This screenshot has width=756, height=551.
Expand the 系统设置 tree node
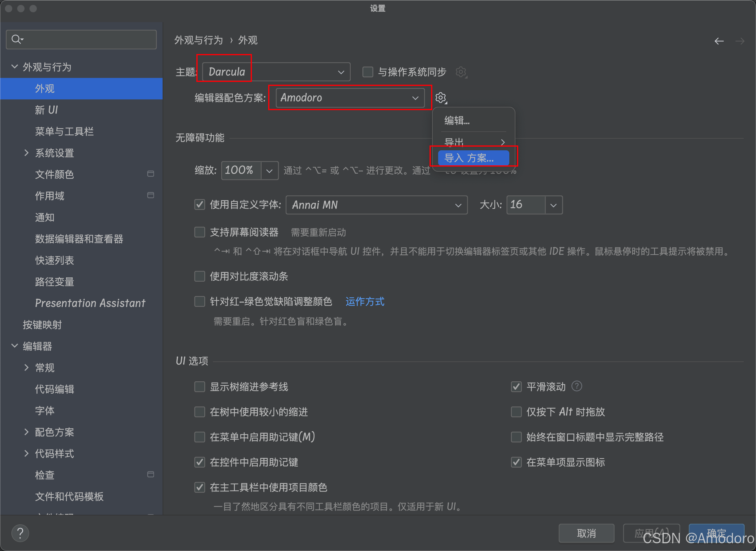click(x=26, y=153)
